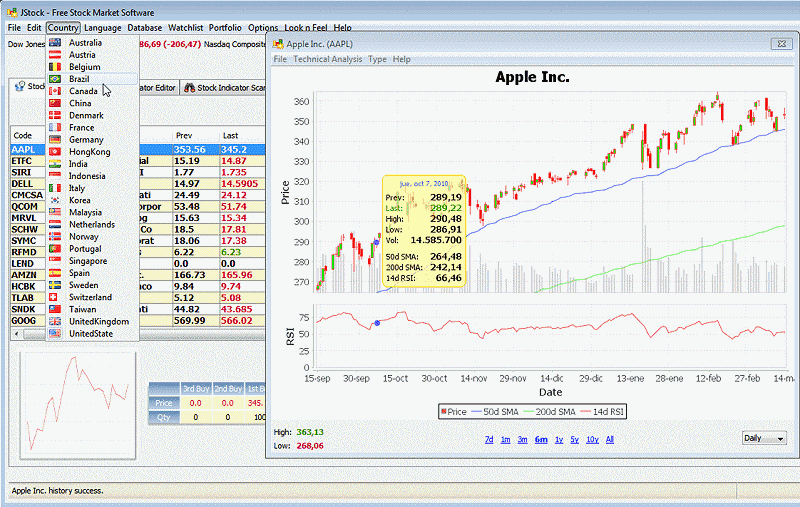This screenshot has height=507, width=800.
Task: Select the AAPL row in watchlist
Action: pos(138,149)
